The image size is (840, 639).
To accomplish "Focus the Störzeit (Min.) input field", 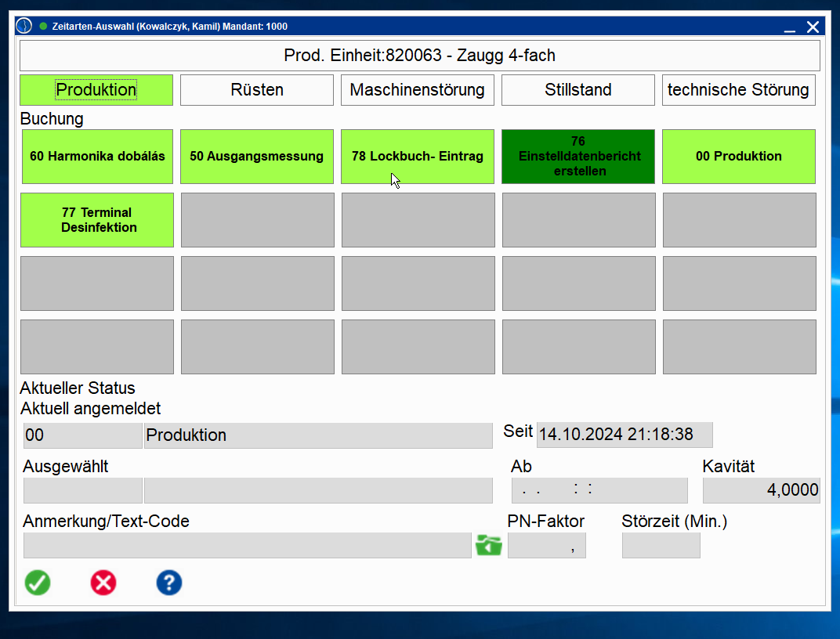I will (x=661, y=546).
